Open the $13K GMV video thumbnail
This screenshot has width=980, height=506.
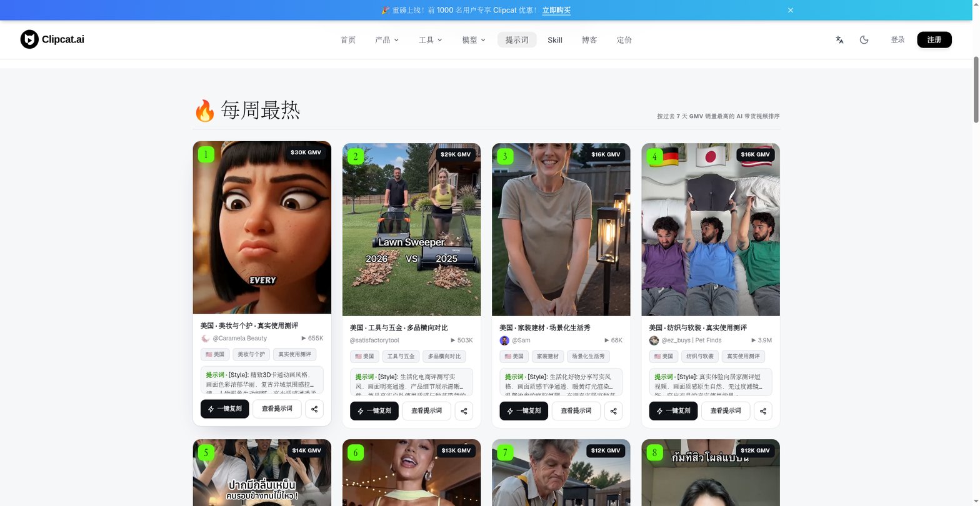(x=411, y=472)
